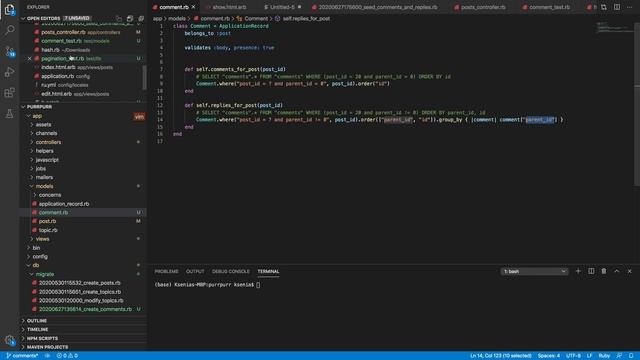Open the Run and Debug view
This screenshot has height=360, width=640.
tap(9, 72)
